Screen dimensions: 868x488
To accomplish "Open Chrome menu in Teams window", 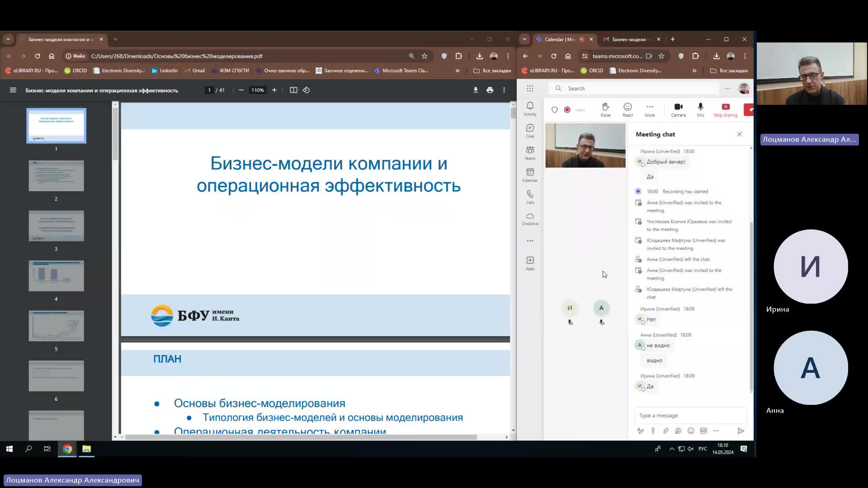I will pos(745,56).
